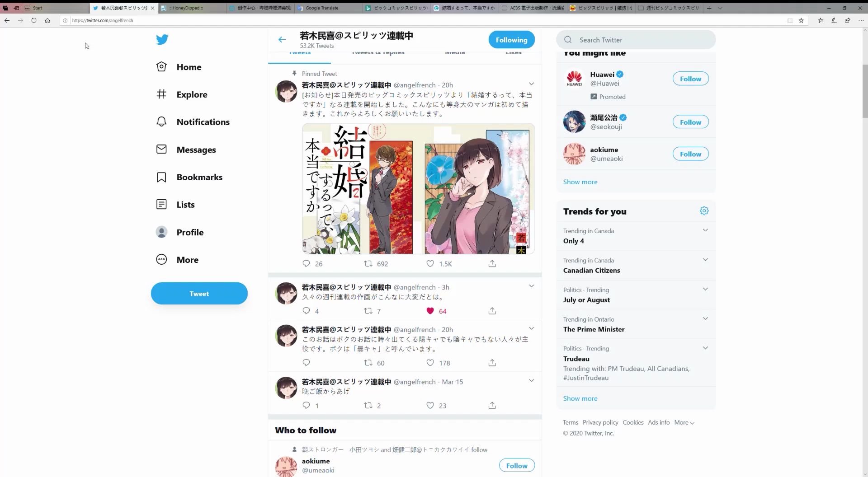Screen dimensions: 868x477
Task: Click Show more under Trends
Action: [580, 398]
